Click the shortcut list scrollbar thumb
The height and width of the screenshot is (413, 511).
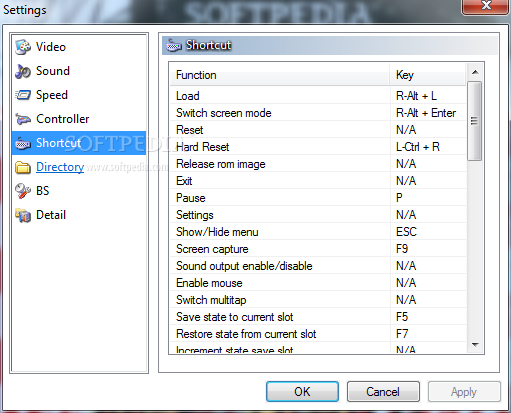click(x=475, y=121)
